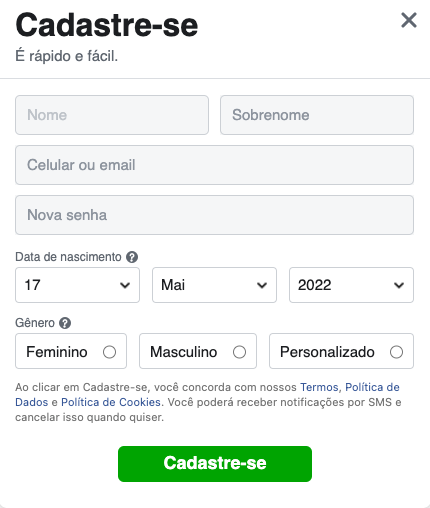
Task: Open the Política de Cookies link
Action: pos(111,402)
